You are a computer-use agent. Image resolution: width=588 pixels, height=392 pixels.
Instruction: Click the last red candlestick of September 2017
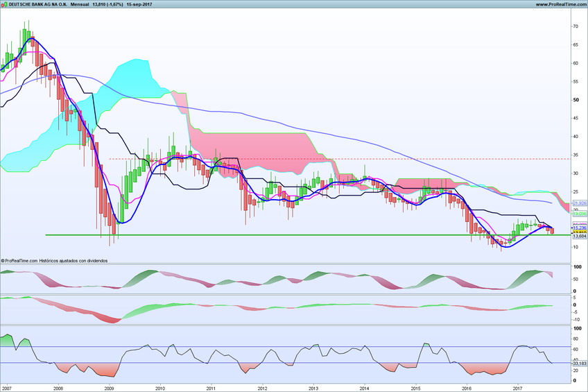(x=552, y=231)
